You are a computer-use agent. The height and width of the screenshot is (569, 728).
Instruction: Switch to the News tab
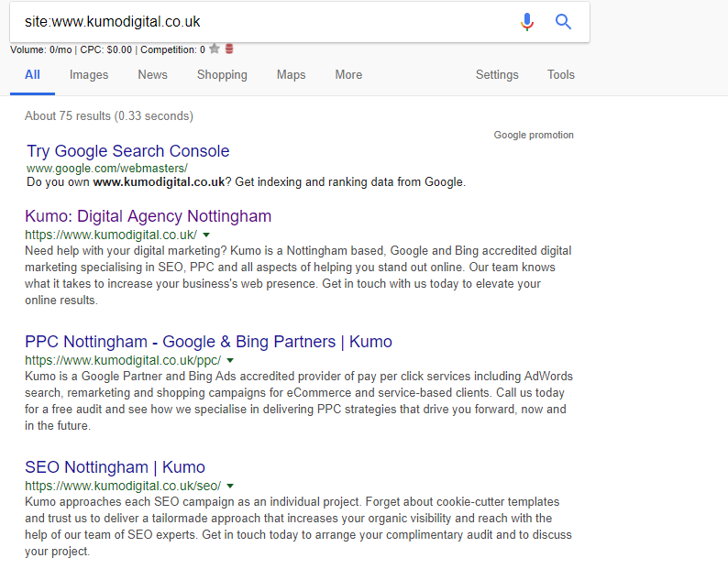152,75
